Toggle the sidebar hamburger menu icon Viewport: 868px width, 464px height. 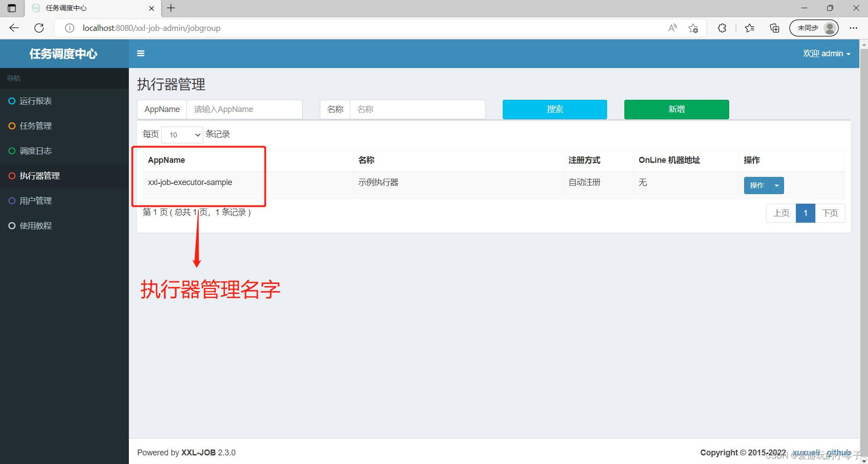click(141, 54)
